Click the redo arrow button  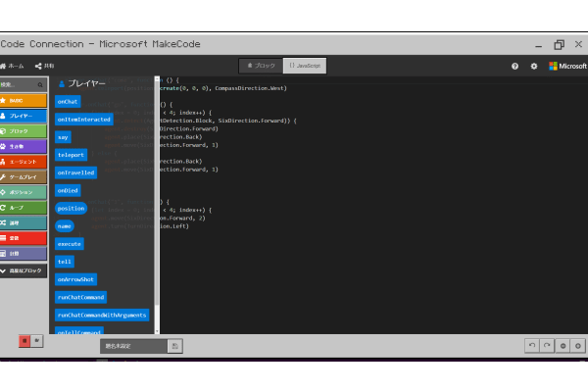coord(547,346)
